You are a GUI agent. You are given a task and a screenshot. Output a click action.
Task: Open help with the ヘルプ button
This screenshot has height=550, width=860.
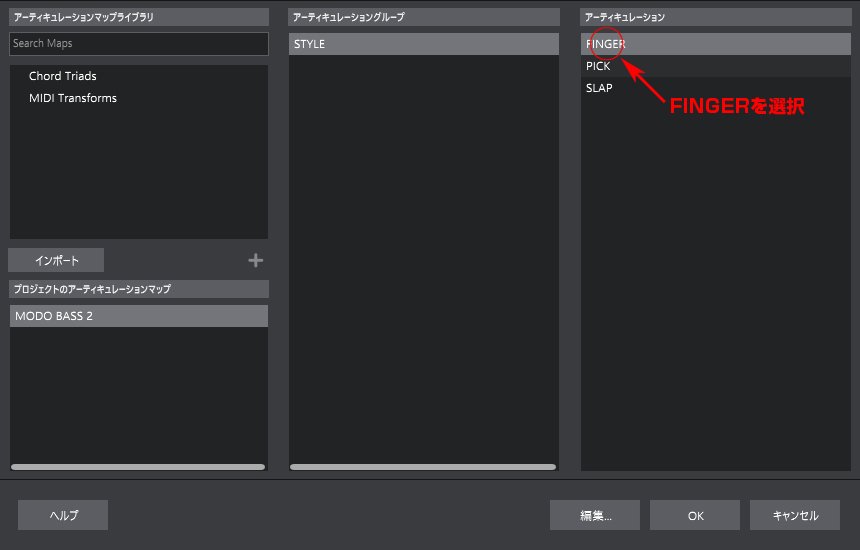[x=63, y=515]
